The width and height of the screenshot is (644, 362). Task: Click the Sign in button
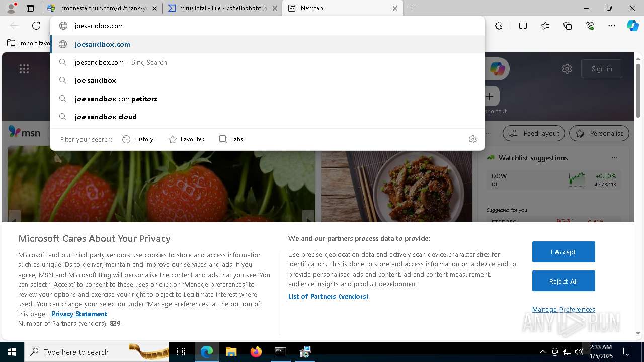point(602,69)
